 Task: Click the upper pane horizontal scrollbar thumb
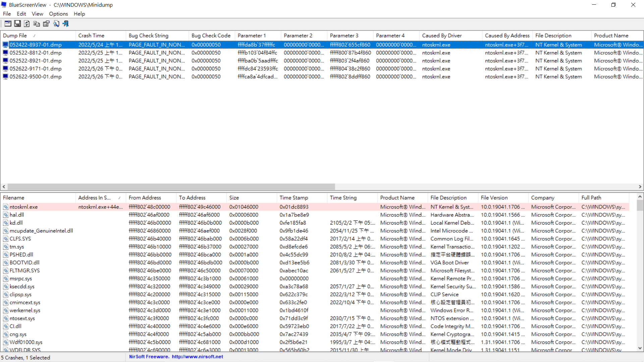(171, 187)
